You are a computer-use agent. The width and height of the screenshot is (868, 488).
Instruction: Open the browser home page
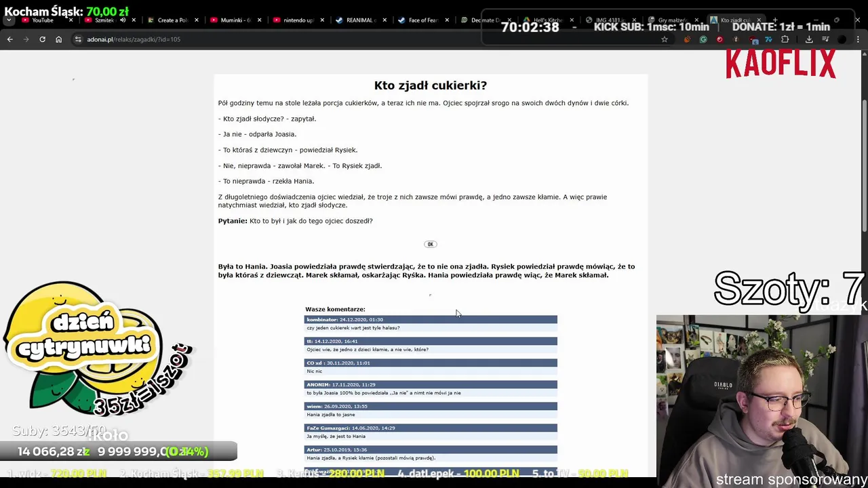point(58,39)
